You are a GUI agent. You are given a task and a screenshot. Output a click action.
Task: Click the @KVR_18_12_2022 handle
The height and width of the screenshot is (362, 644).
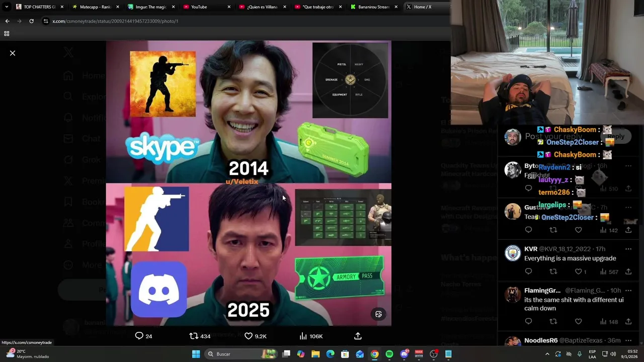click(x=565, y=249)
